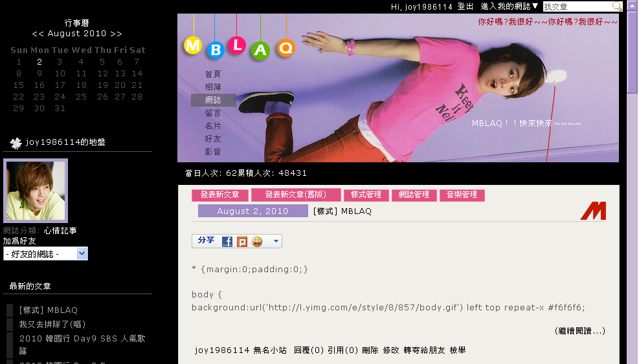Open 留言 menu item

213,112
